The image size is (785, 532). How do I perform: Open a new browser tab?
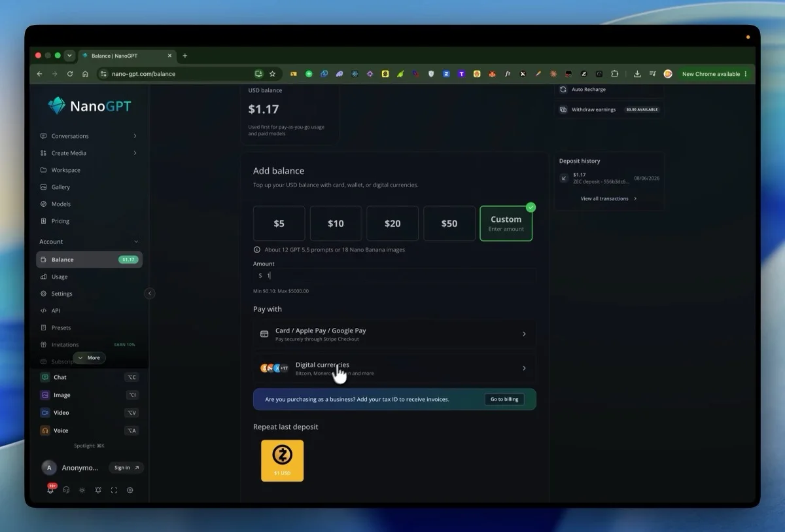pos(184,56)
